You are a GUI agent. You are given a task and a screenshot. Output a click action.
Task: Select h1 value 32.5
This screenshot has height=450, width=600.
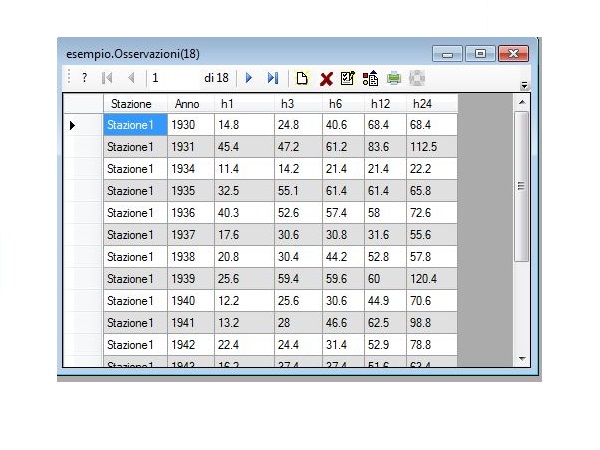click(x=244, y=191)
